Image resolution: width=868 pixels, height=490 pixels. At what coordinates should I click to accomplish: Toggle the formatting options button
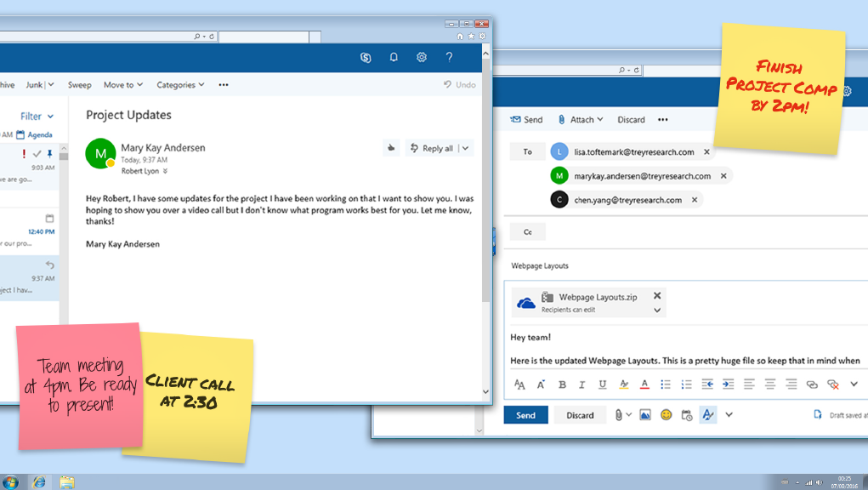(707, 414)
